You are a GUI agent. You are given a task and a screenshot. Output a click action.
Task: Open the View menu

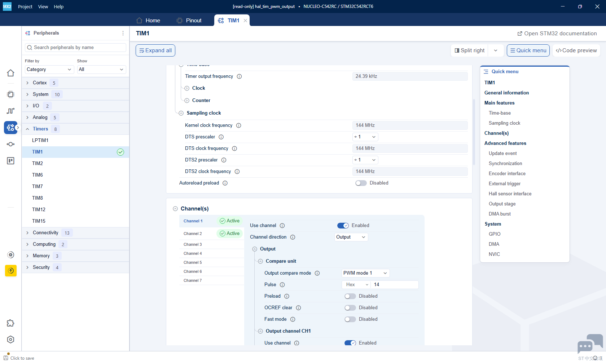point(43,6)
